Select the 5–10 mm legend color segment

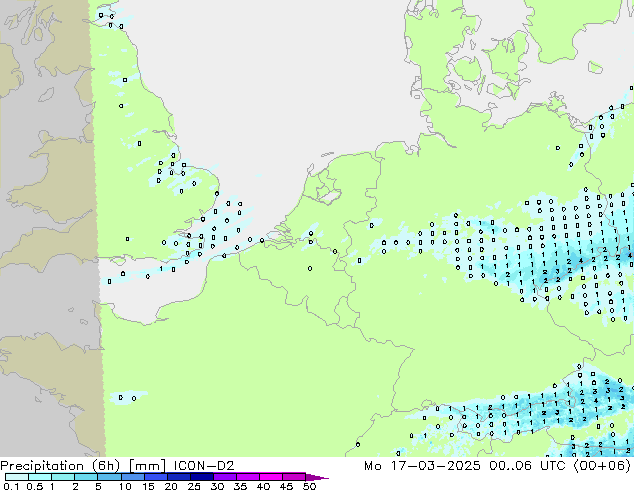pyautogui.click(x=109, y=477)
